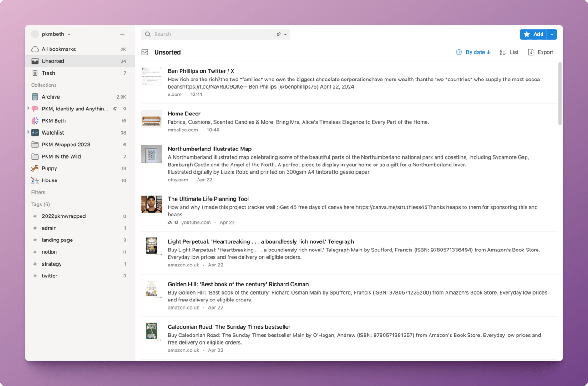Click the Home Decor bench thumbnail
The image size is (588, 386).
(x=152, y=119)
